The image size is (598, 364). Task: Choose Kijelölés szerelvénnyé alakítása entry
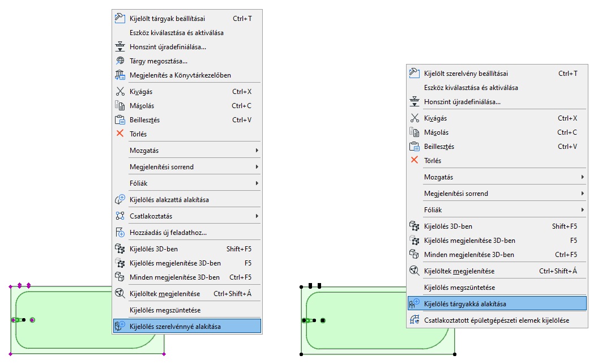[x=187, y=326]
